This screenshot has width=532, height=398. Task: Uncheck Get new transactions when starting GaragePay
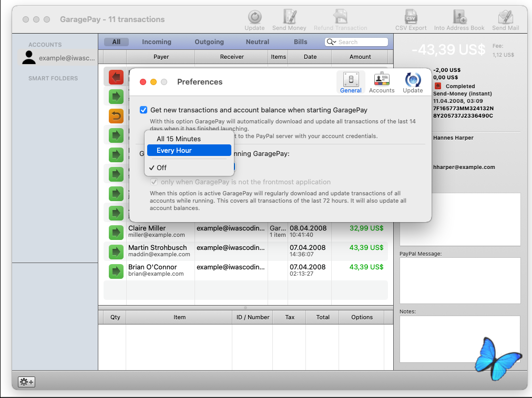coord(144,110)
